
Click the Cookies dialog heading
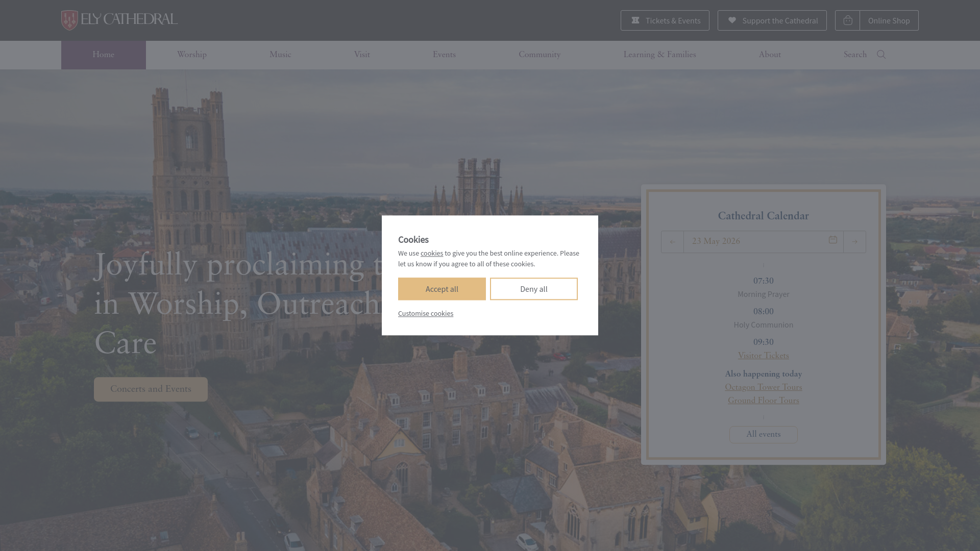(413, 240)
